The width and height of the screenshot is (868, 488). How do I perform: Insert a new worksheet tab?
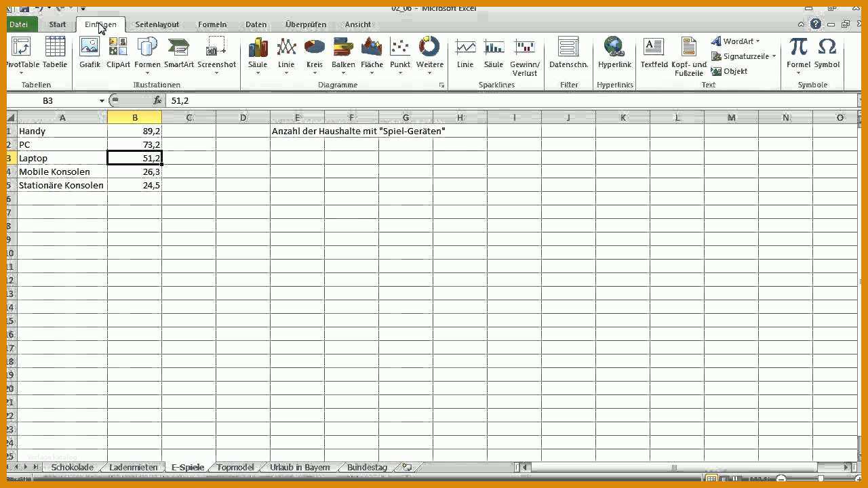[x=407, y=467]
